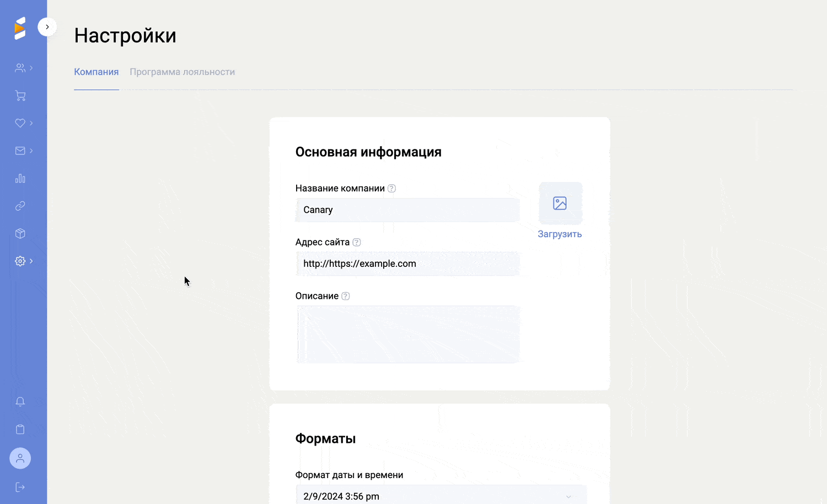The image size is (827, 504).
Task: Open the date and time format dropdown
Action: [x=441, y=496]
